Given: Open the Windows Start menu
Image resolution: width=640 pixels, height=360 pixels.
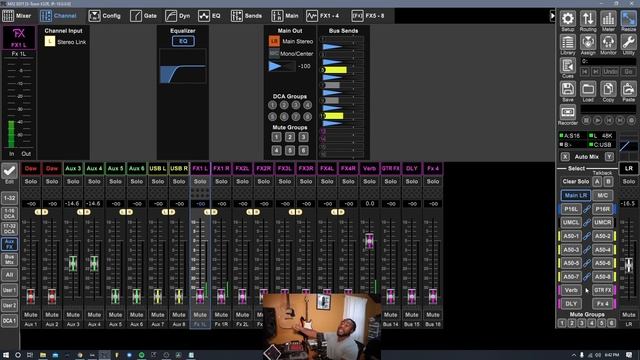Looking at the screenshot, I should (x=6, y=355).
